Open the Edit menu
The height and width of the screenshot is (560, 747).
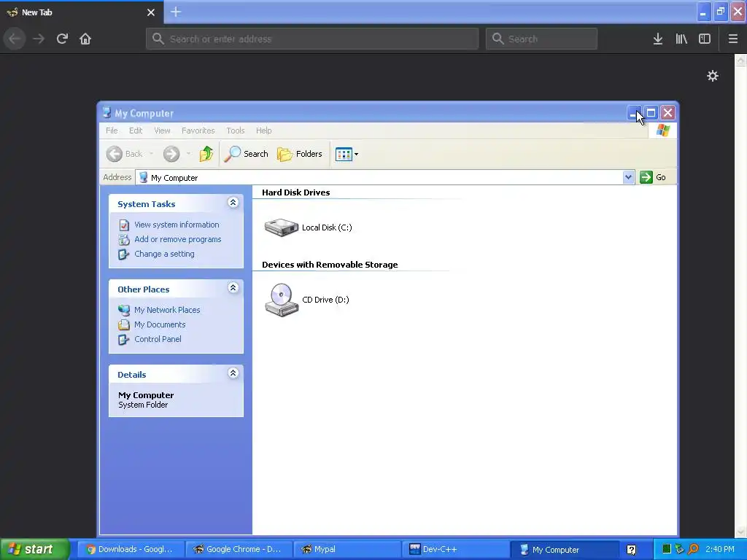(x=136, y=131)
